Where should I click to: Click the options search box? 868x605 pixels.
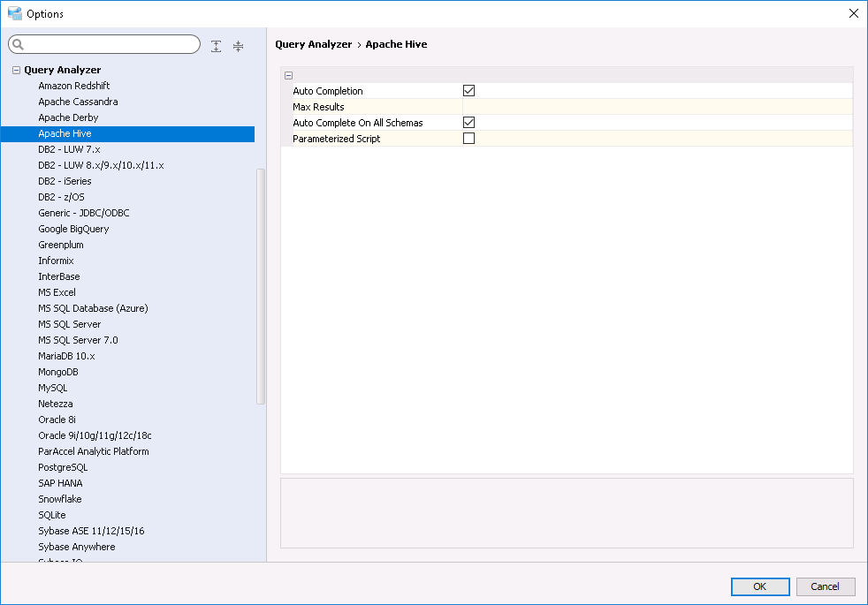pyautogui.click(x=110, y=45)
